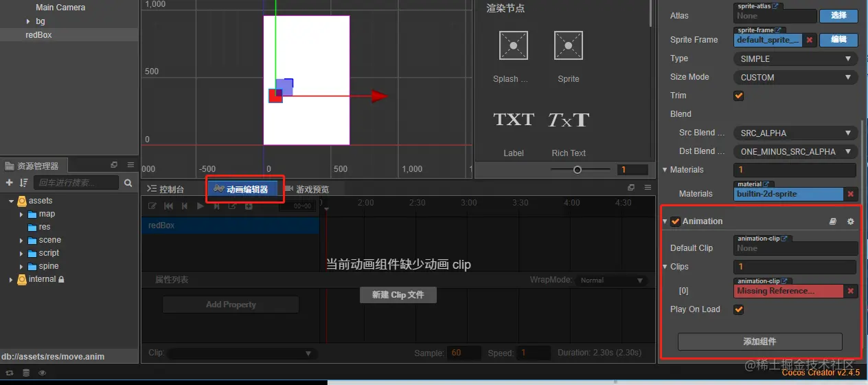Image resolution: width=868 pixels, height=385 pixels.
Task: Collapse the Animation component section arrow
Action: pyautogui.click(x=665, y=221)
